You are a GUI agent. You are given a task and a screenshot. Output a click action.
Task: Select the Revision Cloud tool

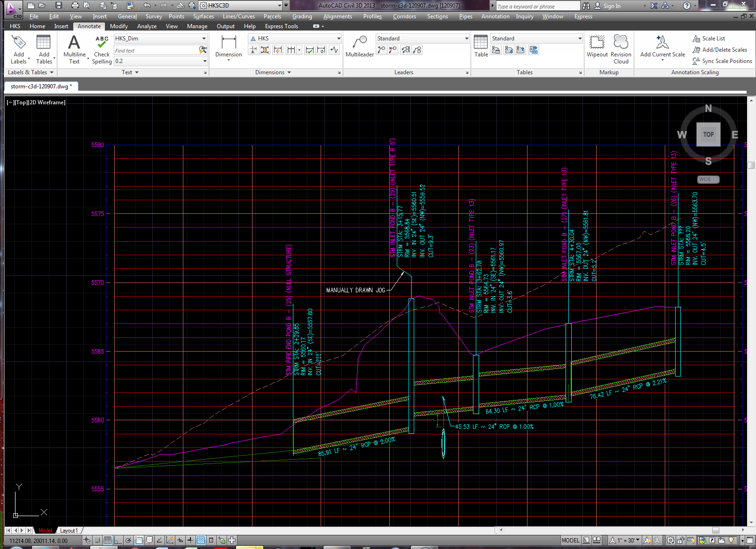(621, 49)
